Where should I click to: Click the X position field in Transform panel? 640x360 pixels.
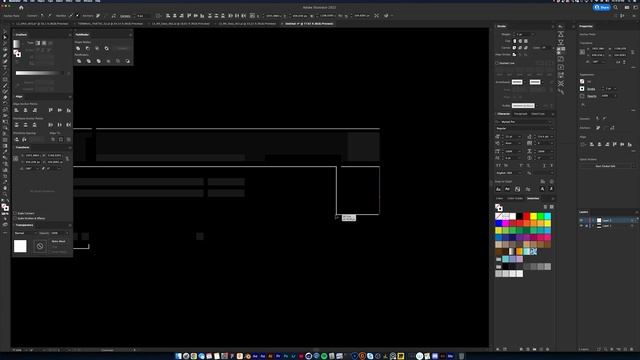point(32,156)
